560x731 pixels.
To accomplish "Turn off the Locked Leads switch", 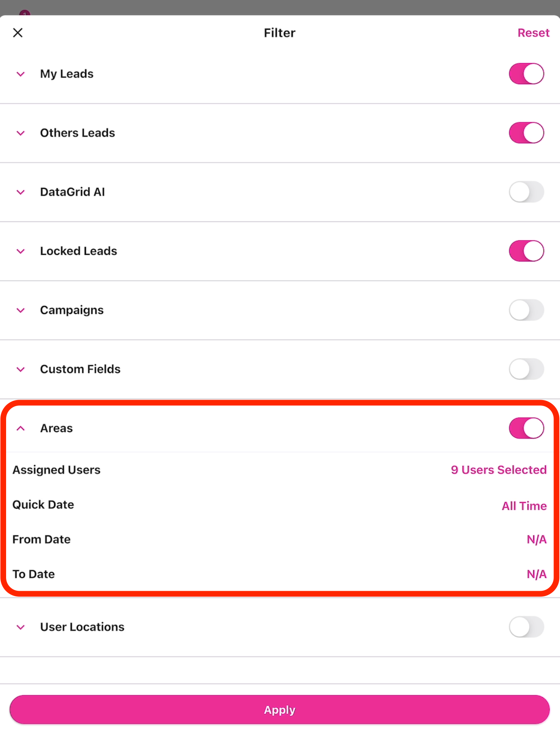I will [526, 251].
